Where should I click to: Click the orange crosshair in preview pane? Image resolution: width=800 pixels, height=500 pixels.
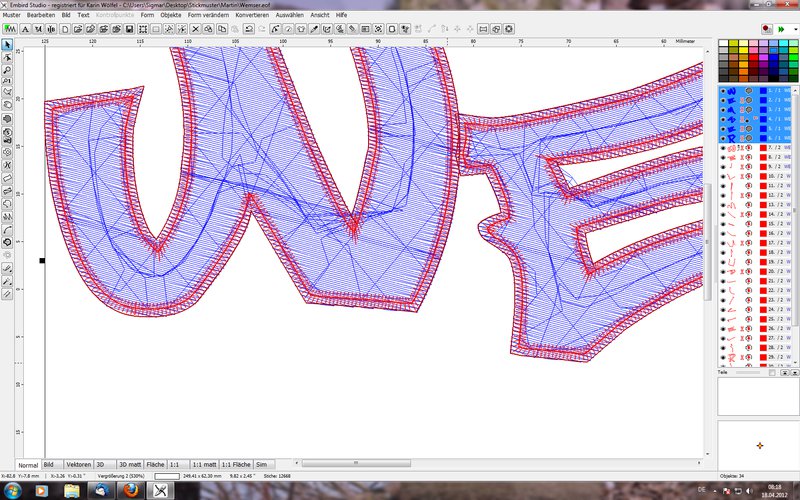click(x=760, y=445)
